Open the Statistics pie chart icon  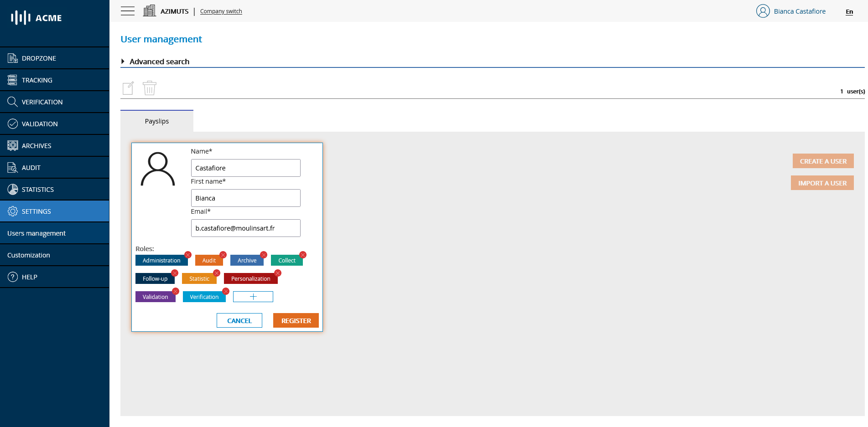12,189
